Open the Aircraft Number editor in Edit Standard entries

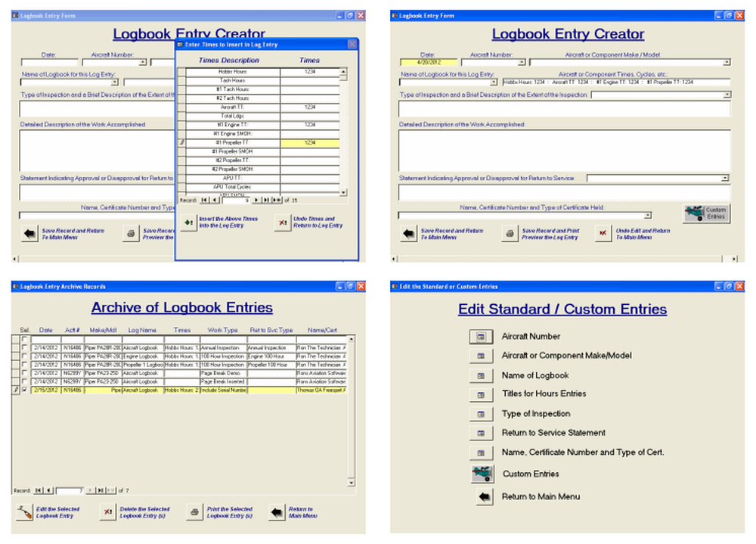(481, 337)
